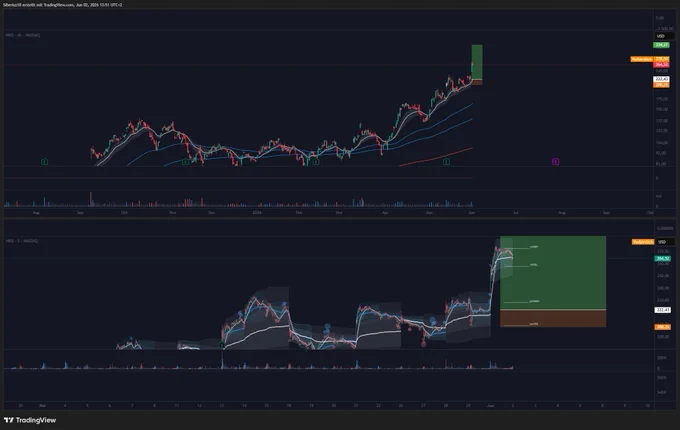Select the teal 264.52 price label, lower chart

[x=663, y=258]
